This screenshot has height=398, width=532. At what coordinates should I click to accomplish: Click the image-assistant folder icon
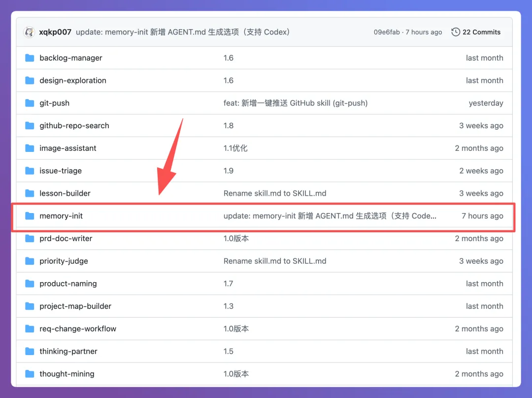(30, 148)
